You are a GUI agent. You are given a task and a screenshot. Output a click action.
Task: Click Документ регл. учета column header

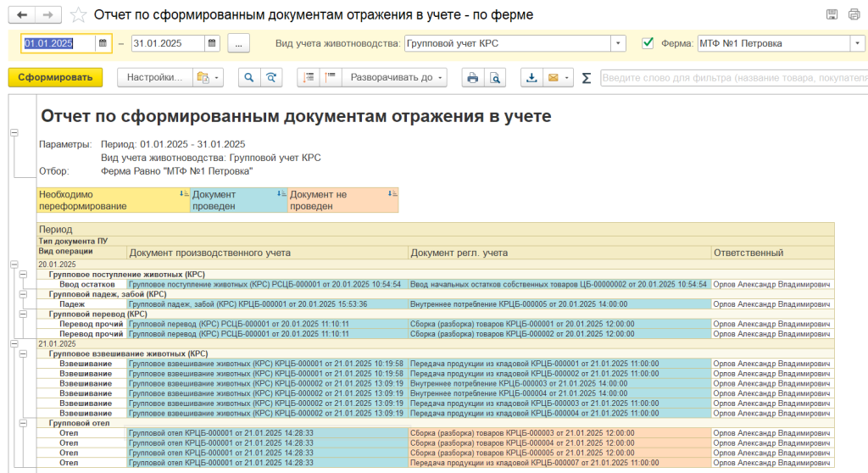pos(559,253)
